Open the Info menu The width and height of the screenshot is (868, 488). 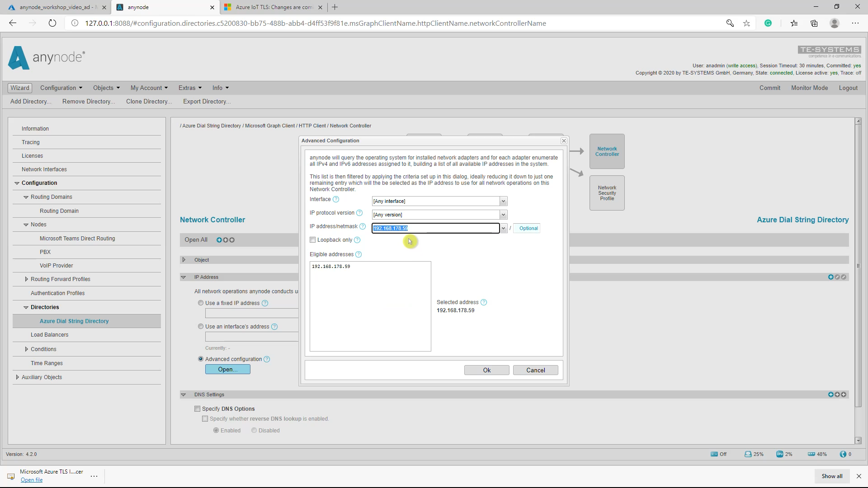[221, 88]
